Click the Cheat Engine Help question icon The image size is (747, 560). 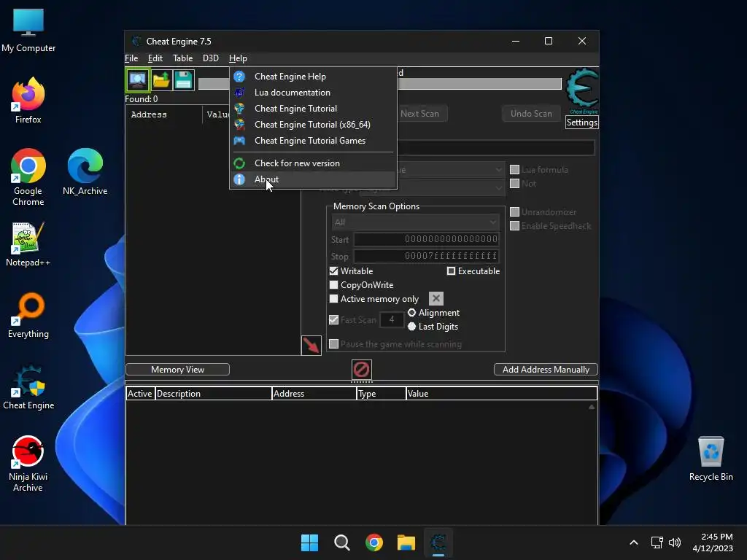pos(239,76)
